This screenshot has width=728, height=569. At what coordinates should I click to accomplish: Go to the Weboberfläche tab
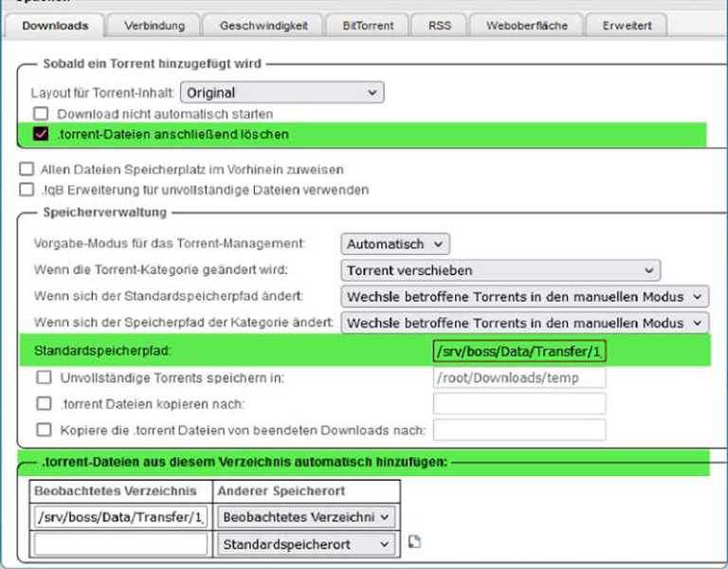pyautogui.click(x=526, y=26)
